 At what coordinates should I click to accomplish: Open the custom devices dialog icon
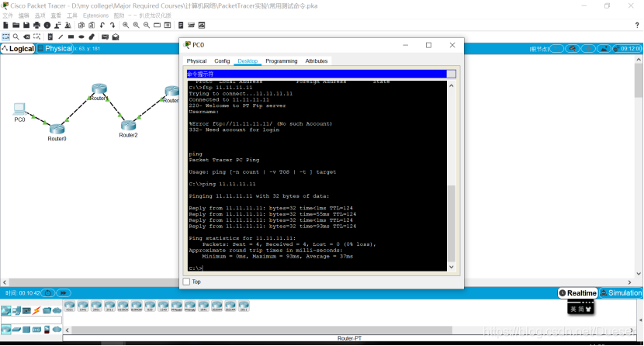168,26
